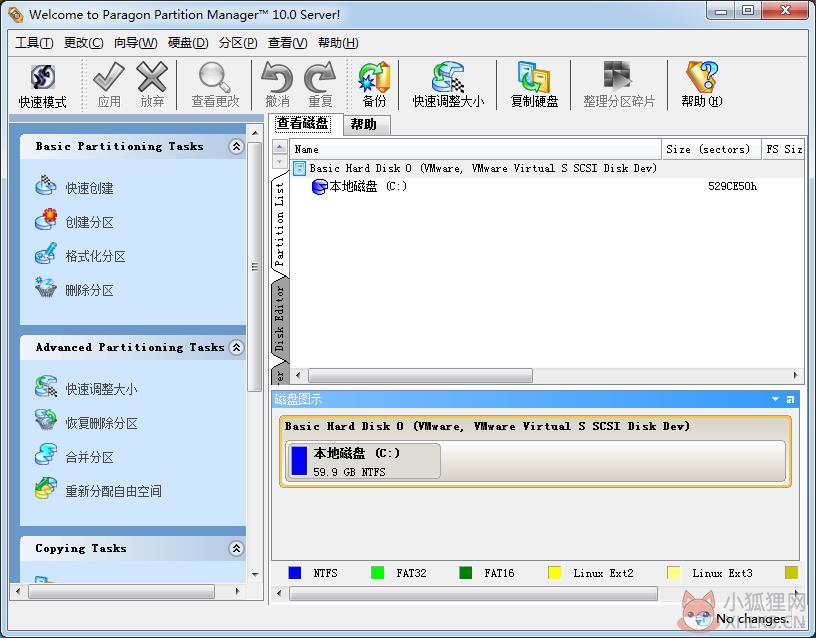
Task: Select 本地磁盘 (C:) 59.9 GB NTFS block
Action: pyautogui.click(x=363, y=461)
